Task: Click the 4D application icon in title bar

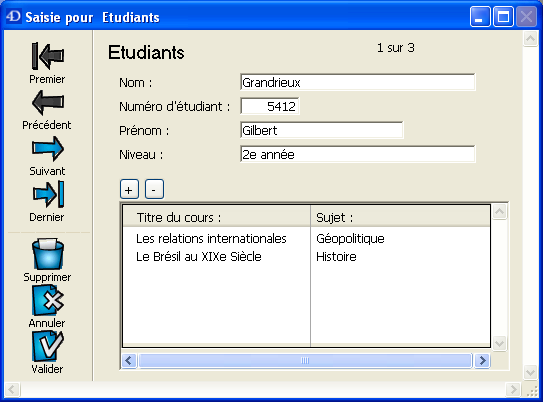Action: (14, 16)
